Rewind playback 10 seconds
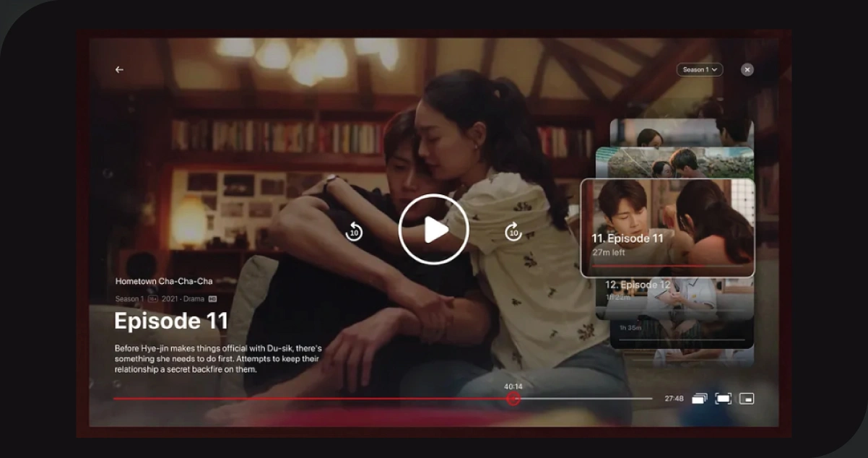 coord(354,233)
